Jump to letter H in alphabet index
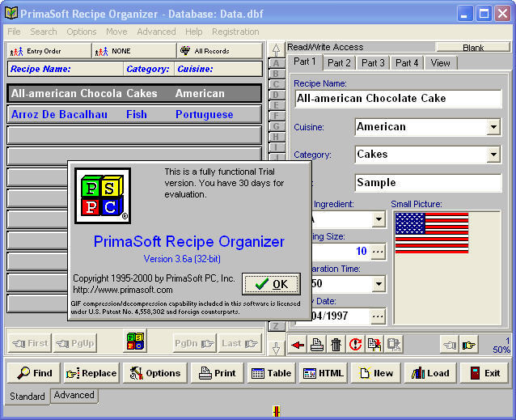Screen dimensions: 516x420 click(x=276, y=137)
